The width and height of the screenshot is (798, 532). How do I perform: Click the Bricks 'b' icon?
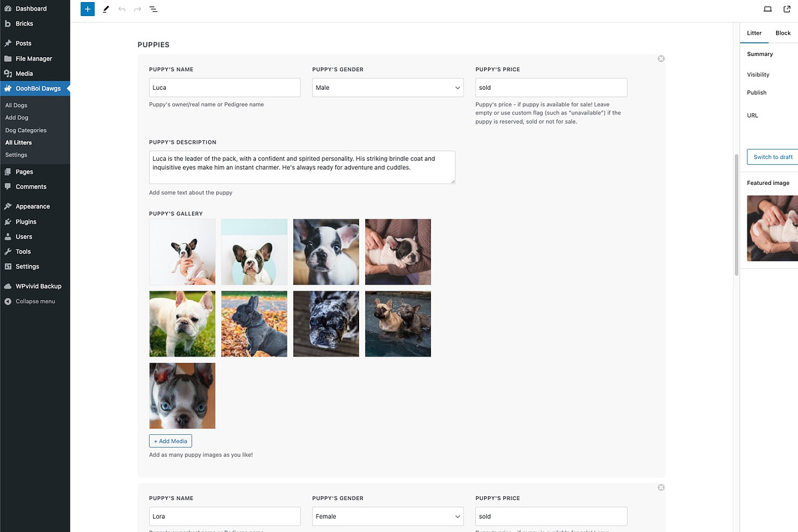coord(8,23)
